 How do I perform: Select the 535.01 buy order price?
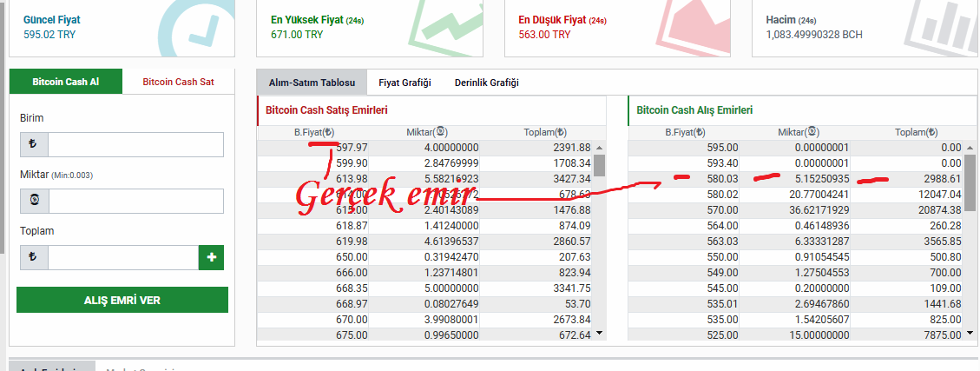click(x=722, y=303)
